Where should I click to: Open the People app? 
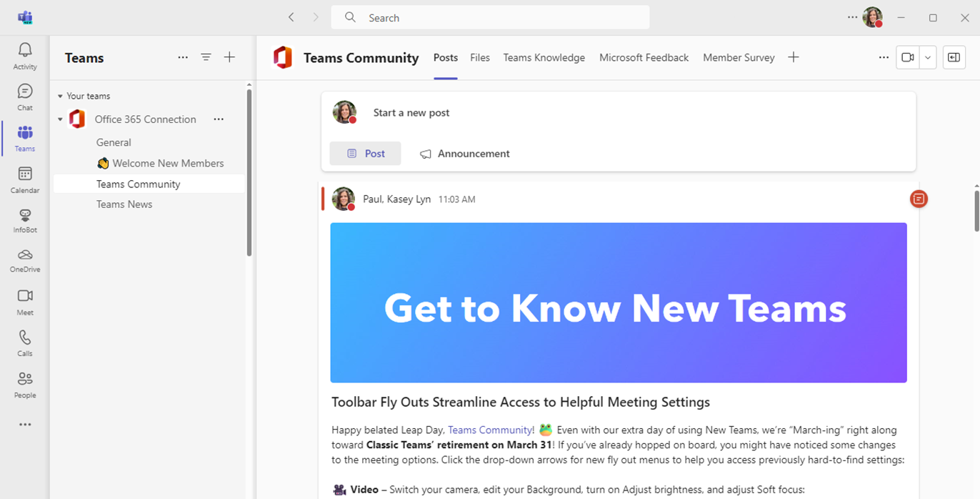tap(25, 385)
